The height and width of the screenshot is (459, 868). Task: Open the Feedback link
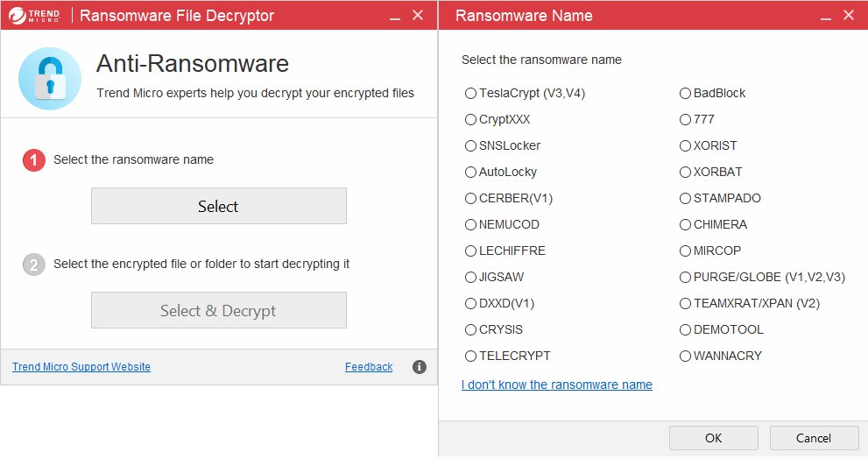369,366
